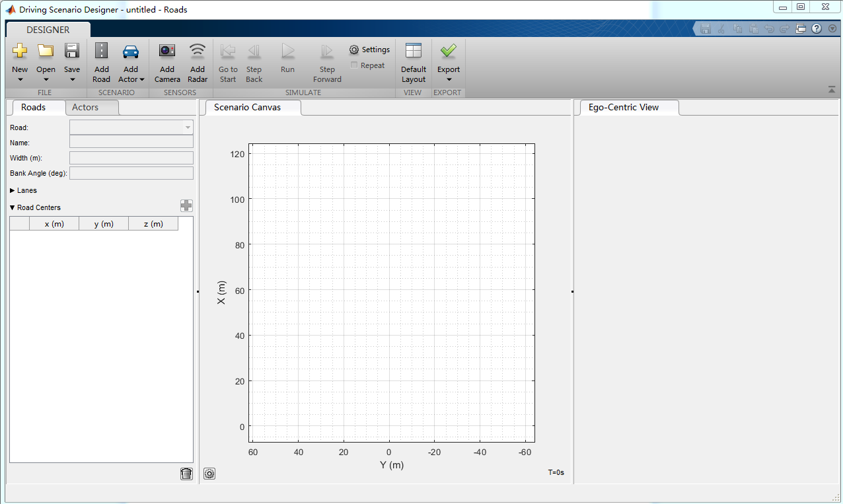
Task: Click the quick access Save icon
Action: tap(706, 29)
